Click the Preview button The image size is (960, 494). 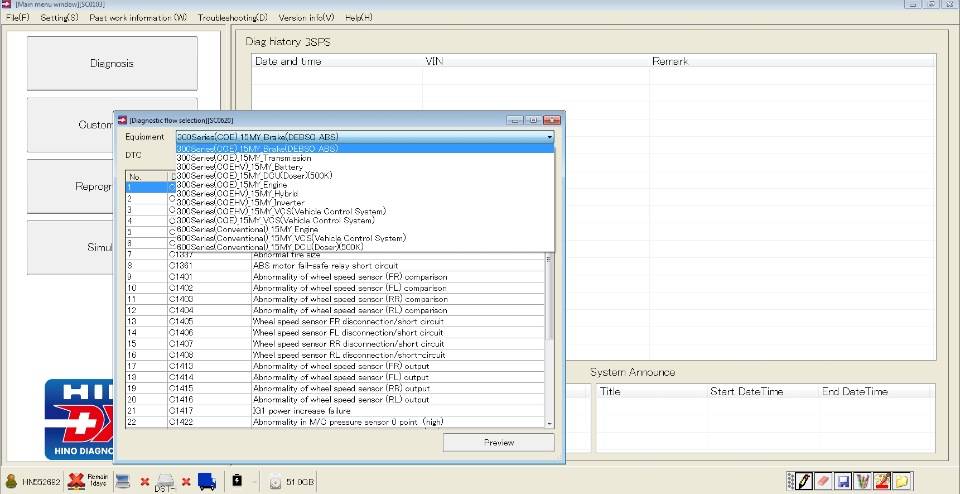tap(498, 443)
